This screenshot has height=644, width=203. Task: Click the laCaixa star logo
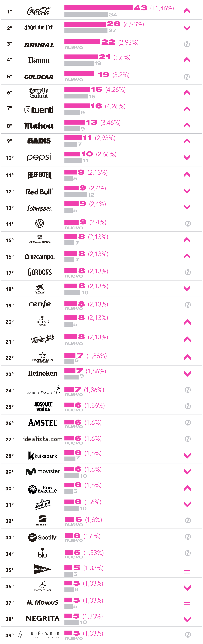click(40, 287)
